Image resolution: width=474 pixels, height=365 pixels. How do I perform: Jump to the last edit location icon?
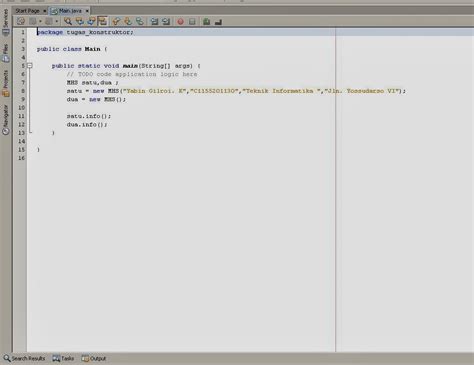pyautogui.click(x=21, y=22)
